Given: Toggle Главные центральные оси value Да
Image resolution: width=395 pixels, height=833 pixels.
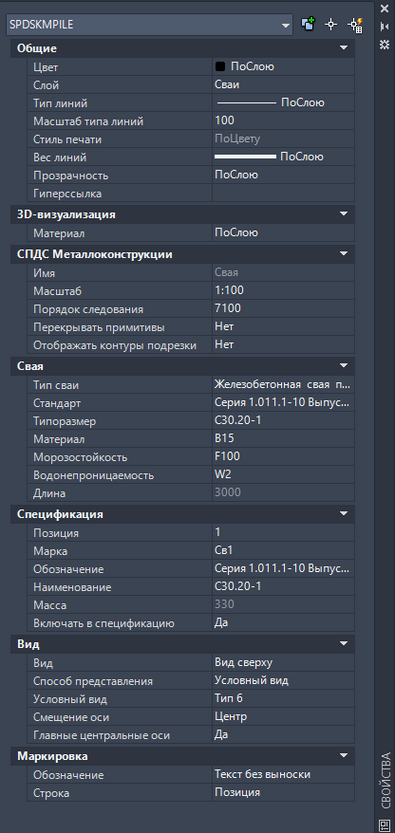Looking at the screenshot, I should point(283,735).
